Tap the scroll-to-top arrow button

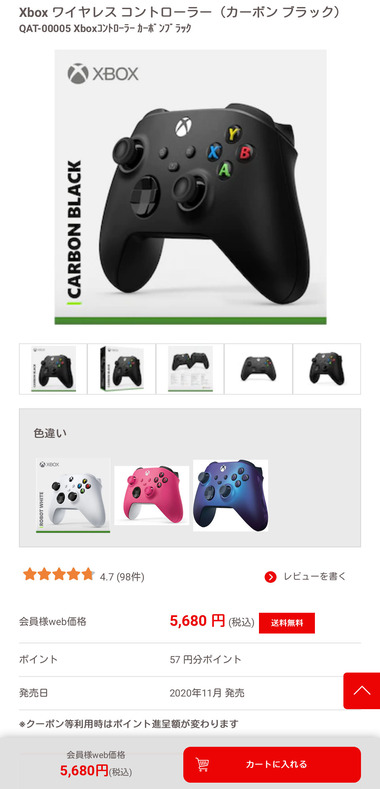coord(361,690)
